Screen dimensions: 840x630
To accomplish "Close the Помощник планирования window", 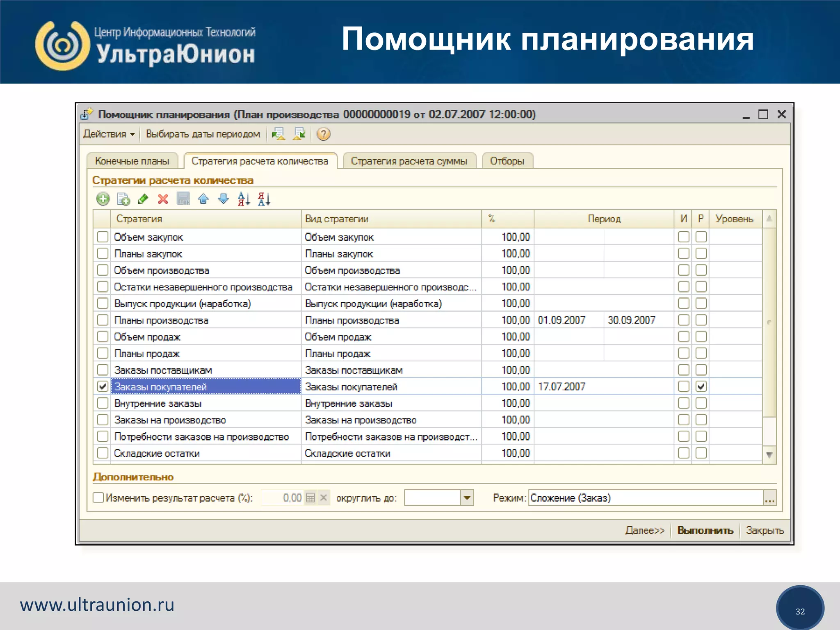I will click(x=782, y=114).
